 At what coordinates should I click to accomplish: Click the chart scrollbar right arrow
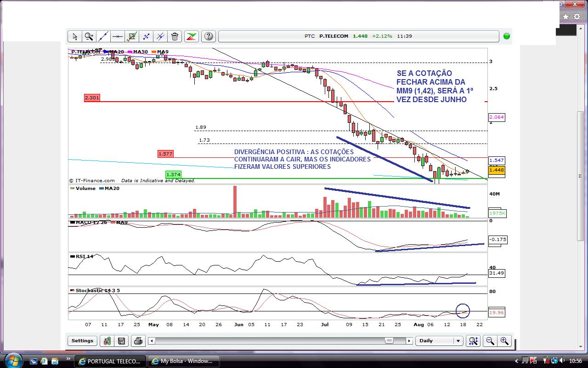click(x=409, y=341)
